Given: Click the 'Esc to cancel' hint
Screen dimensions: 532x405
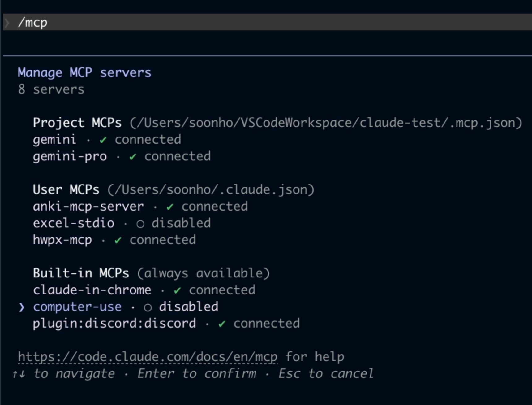Looking at the screenshot, I should click(326, 374).
